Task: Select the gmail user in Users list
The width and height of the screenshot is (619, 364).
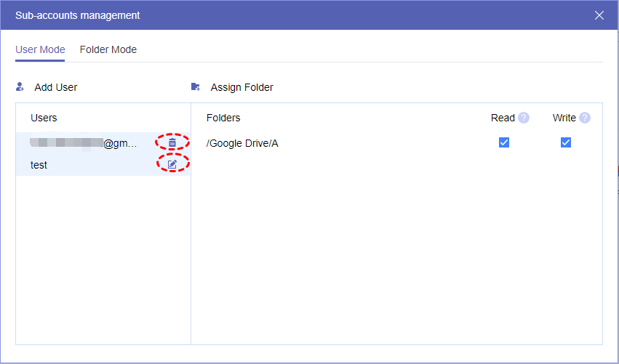Action: tap(84, 143)
